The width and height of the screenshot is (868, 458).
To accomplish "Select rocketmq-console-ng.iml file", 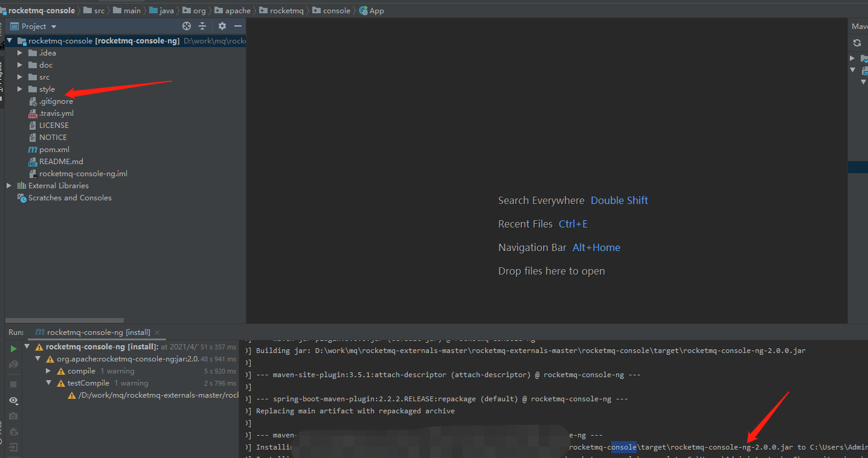I will tap(83, 174).
